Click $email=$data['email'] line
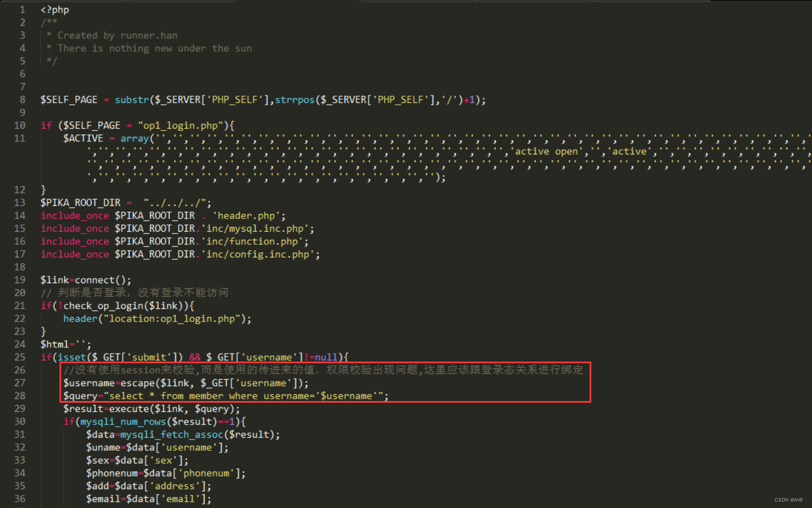 coord(149,499)
